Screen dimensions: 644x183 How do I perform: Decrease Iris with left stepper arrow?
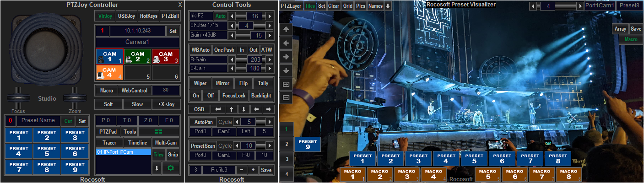click(x=231, y=16)
